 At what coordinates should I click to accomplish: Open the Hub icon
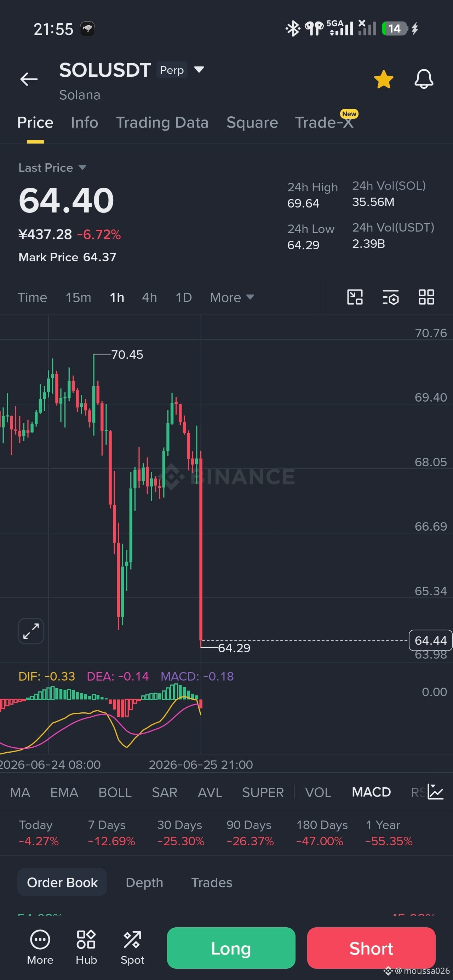pyautogui.click(x=86, y=948)
